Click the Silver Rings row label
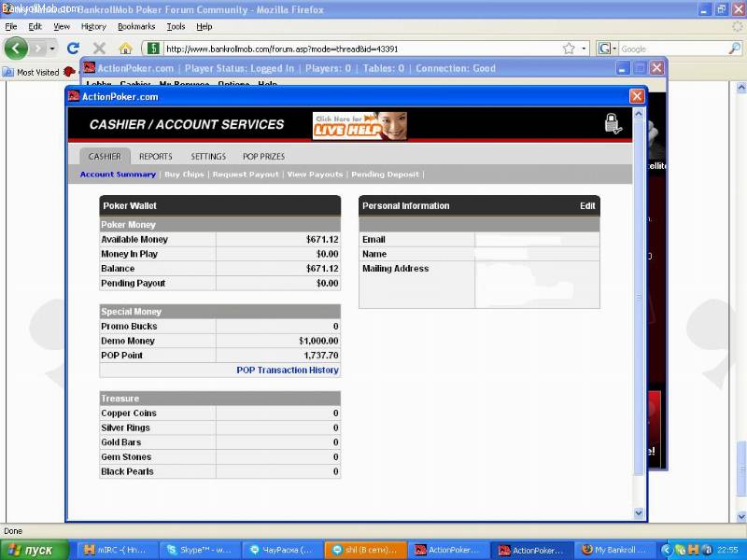 125,427
